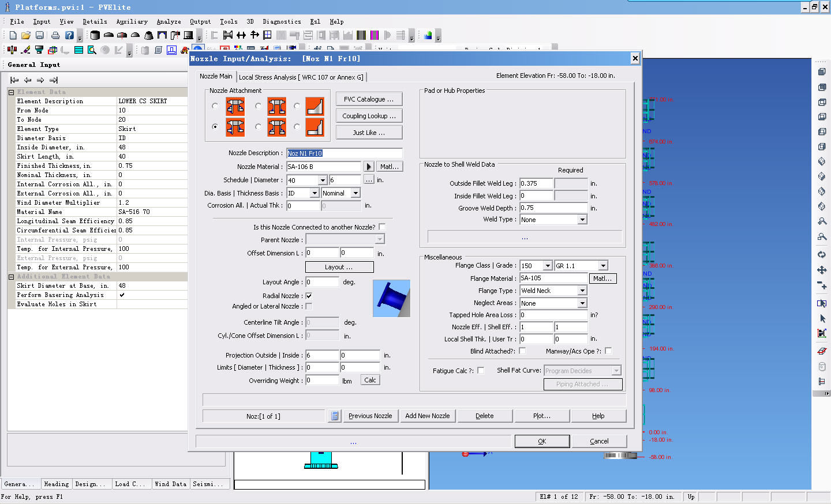
Task: Click the insert element horizontal arrows icon
Action: (241, 35)
